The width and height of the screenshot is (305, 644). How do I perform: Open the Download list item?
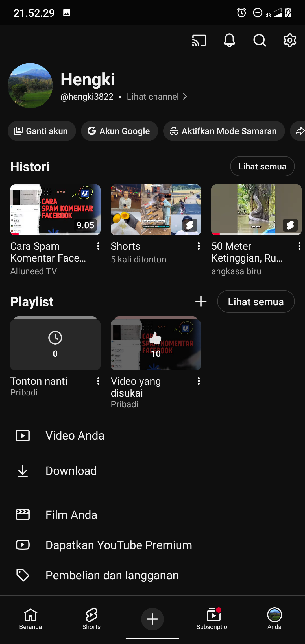pyautogui.click(x=71, y=471)
